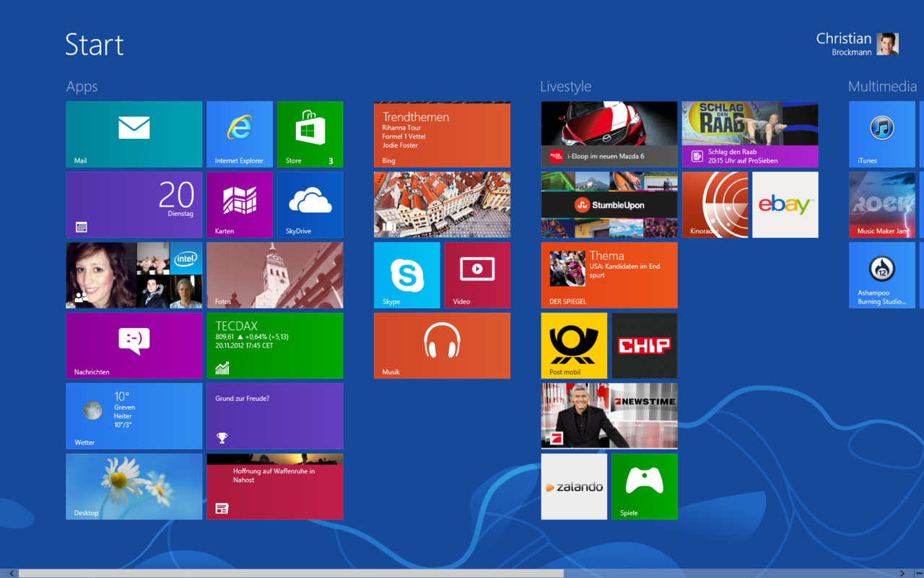Open the Windows Store

(310, 134)
